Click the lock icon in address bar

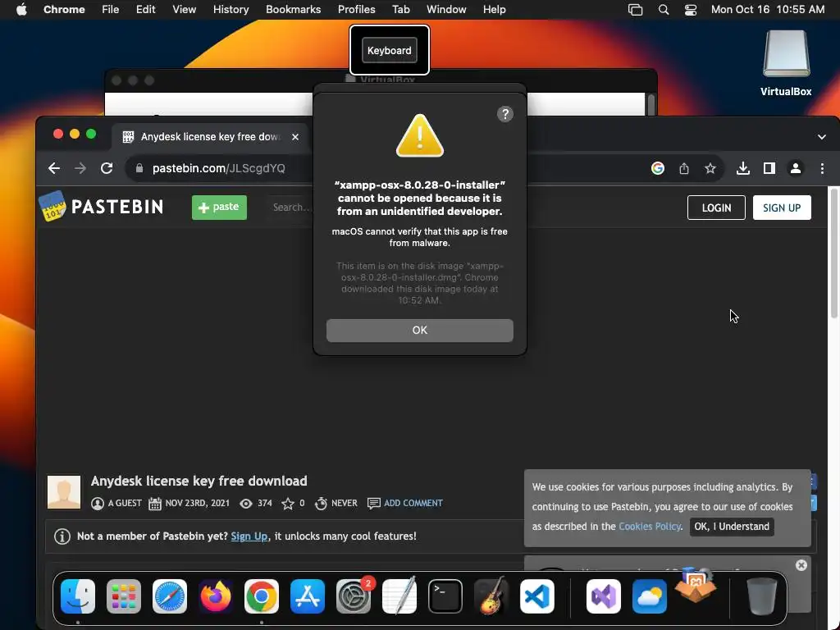[139, 168]
